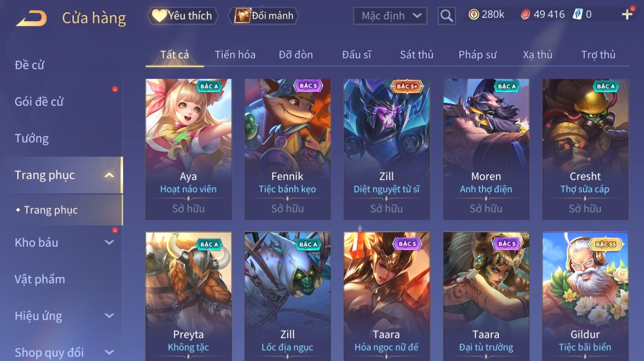644x361 pixels.
Task: Select the Aya Hoạt náo viên skin
Action: point(188,149)
